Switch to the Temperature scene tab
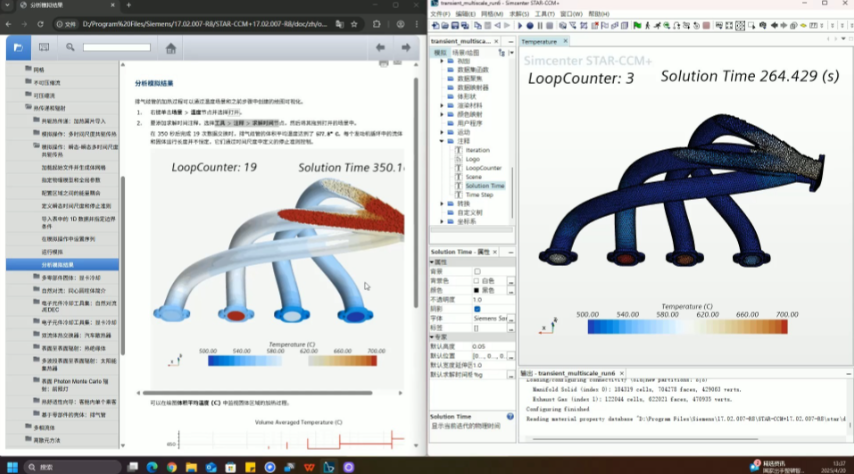 [x=540, y=41]
